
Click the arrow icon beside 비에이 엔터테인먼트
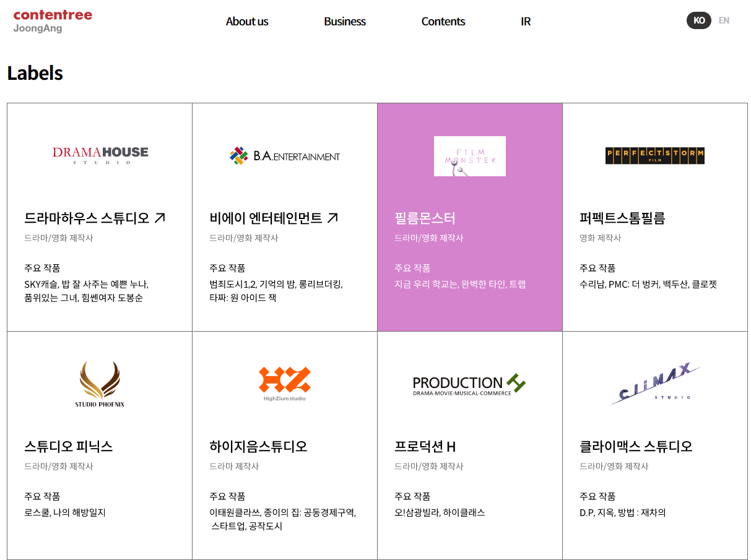tap(332, 218)
